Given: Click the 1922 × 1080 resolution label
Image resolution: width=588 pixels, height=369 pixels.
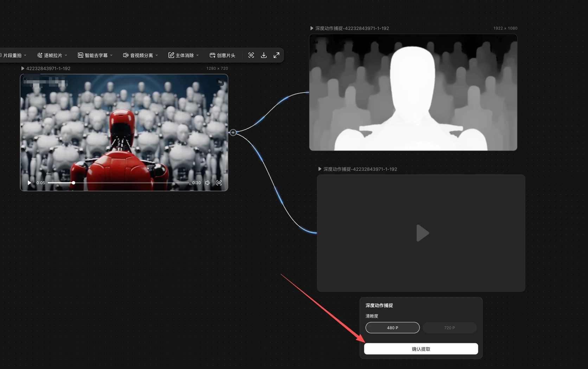Looking at the screenshot, I should pos(505,28).
